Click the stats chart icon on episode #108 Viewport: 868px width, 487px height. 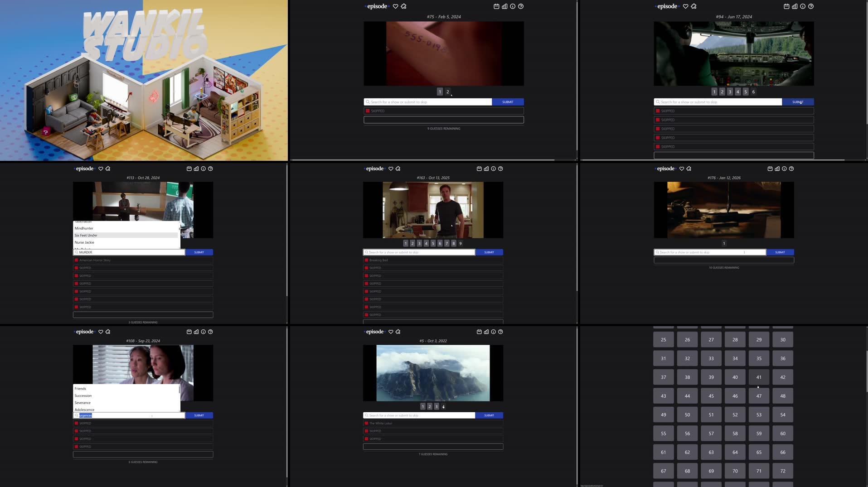(x=196, y=332)
